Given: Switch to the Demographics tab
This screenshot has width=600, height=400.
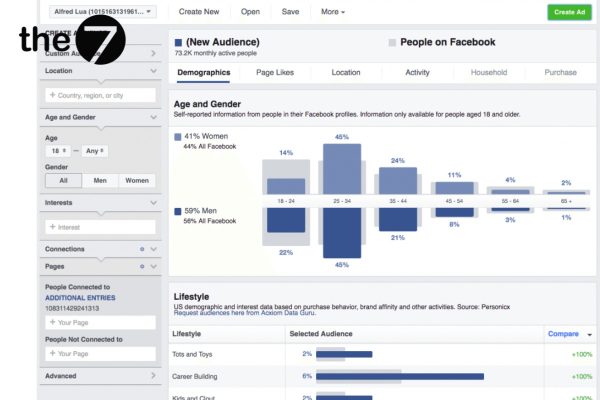Looking at the screenshot, I should pyautogui.click(x=204, y=72).
